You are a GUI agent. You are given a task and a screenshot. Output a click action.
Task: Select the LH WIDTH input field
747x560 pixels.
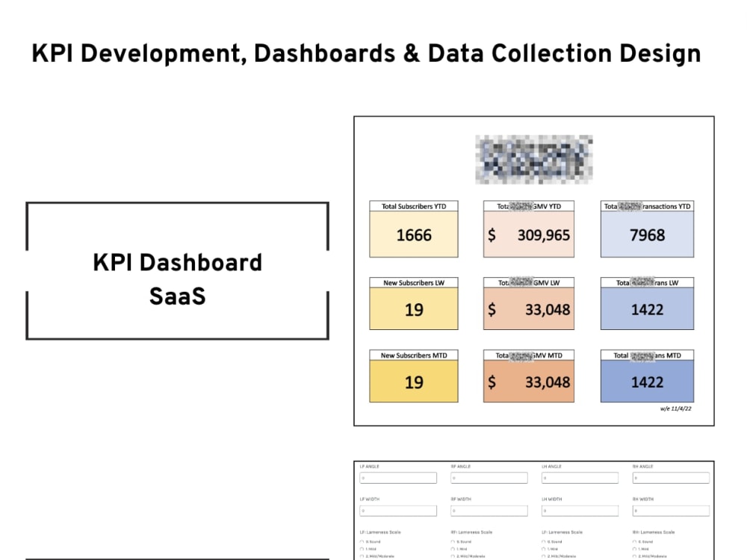[x=580, y=511]
